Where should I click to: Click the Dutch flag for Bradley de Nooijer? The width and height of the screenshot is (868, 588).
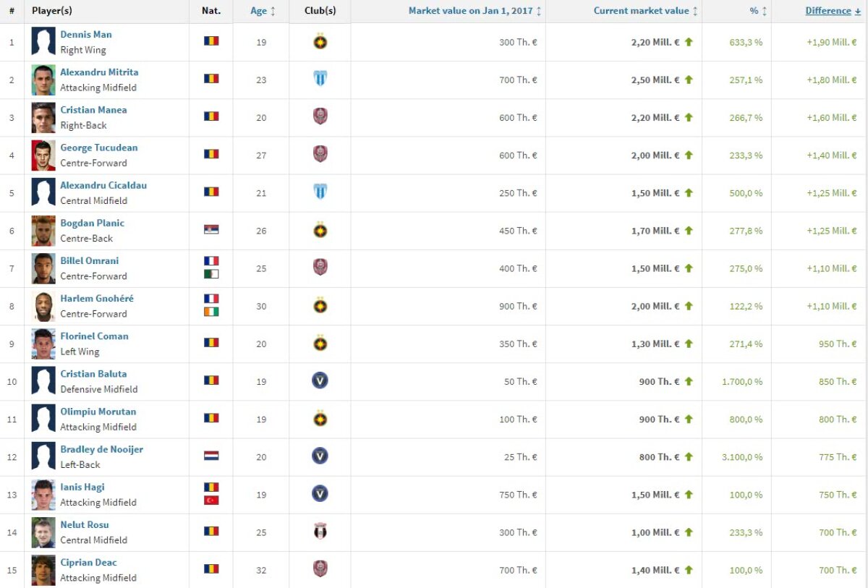(x=210, y=456)
